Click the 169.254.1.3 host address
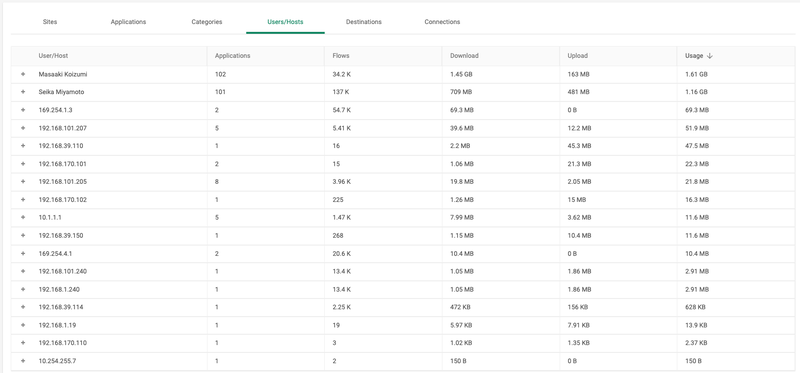The height and width of the screenshot is (373, 800). pos(56,110)
